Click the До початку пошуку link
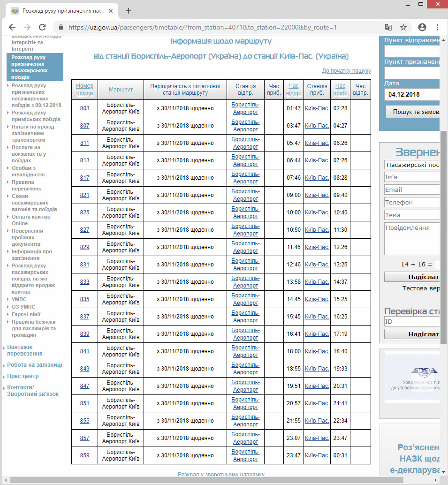The image size is (448, 485). pyautogui.click(x=347, y=70)
